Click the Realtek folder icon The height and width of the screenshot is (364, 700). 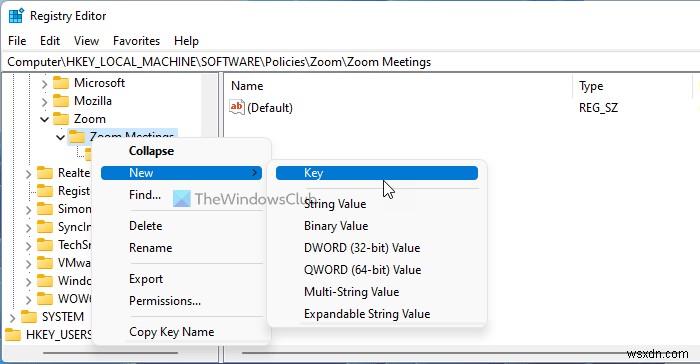coord(45,173)
